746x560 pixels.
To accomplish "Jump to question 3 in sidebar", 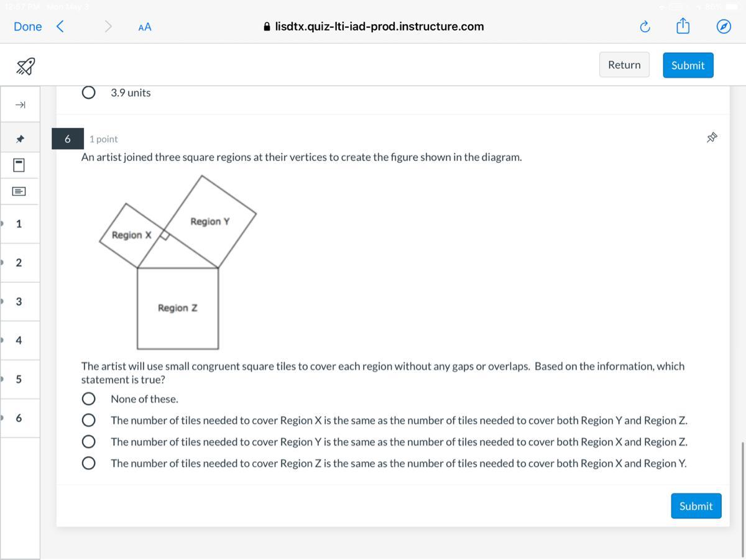I will click(x=19, y=301).
